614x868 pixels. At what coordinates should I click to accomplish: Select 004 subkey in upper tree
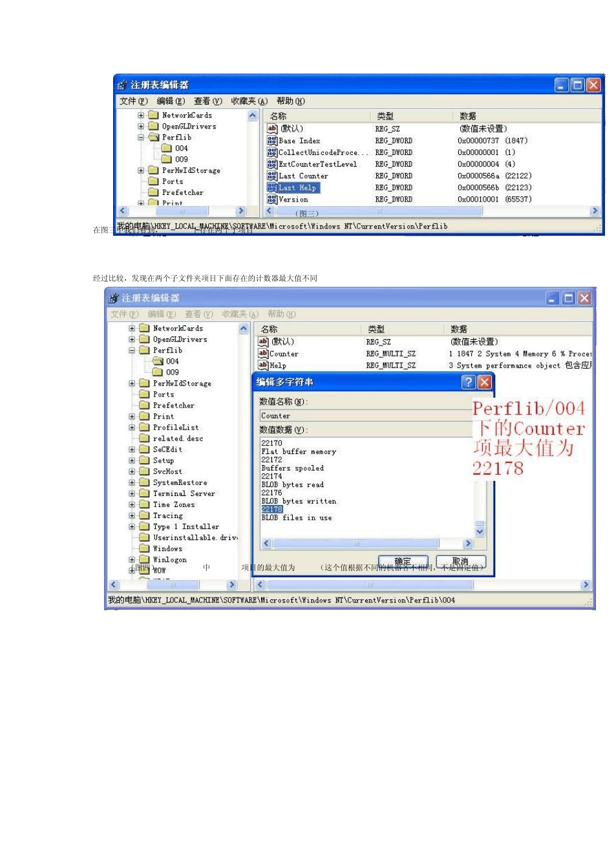tap(182, 149)
